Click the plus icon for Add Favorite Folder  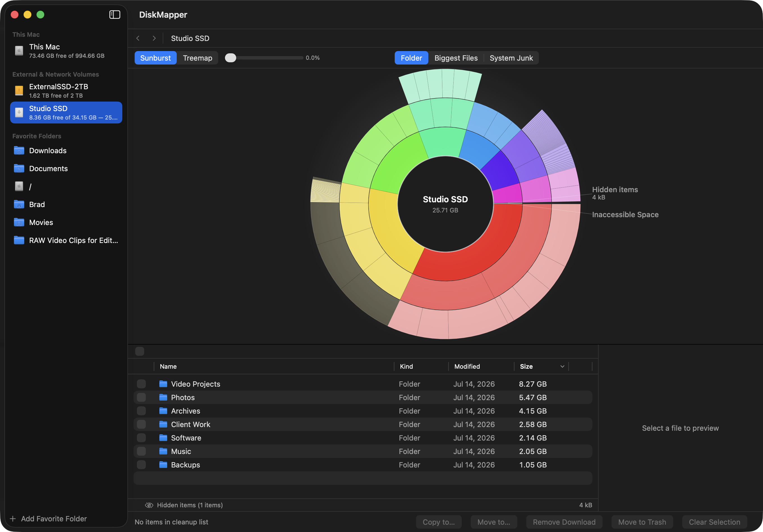(x=13, y=519)
